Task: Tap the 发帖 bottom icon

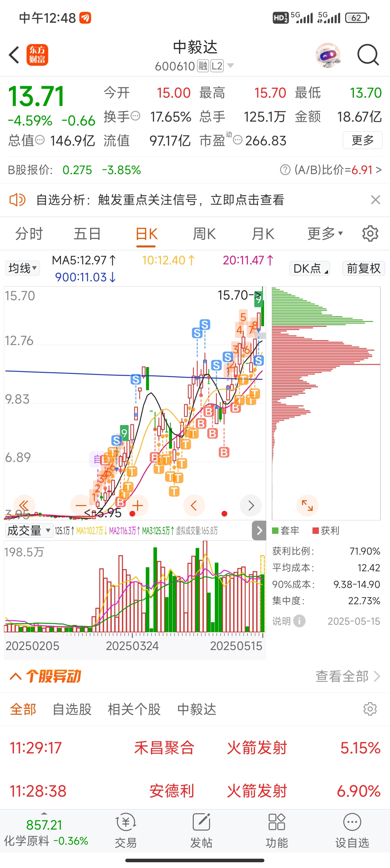Action: [x=201, y=831]
